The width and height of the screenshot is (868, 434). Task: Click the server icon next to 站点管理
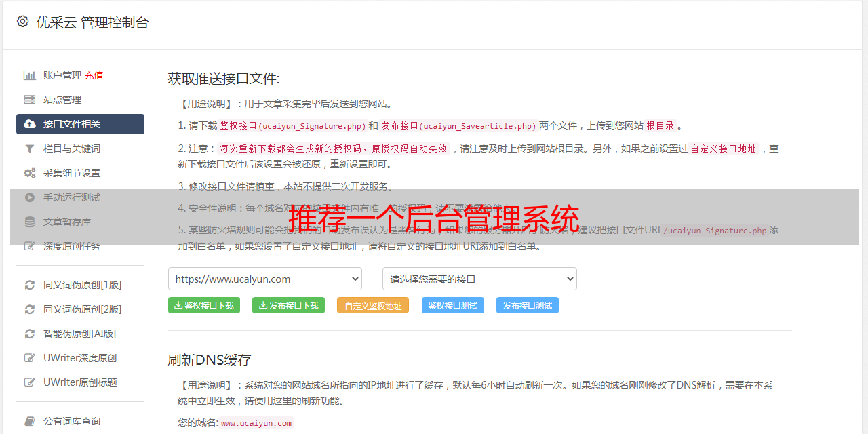pos(30,100)
